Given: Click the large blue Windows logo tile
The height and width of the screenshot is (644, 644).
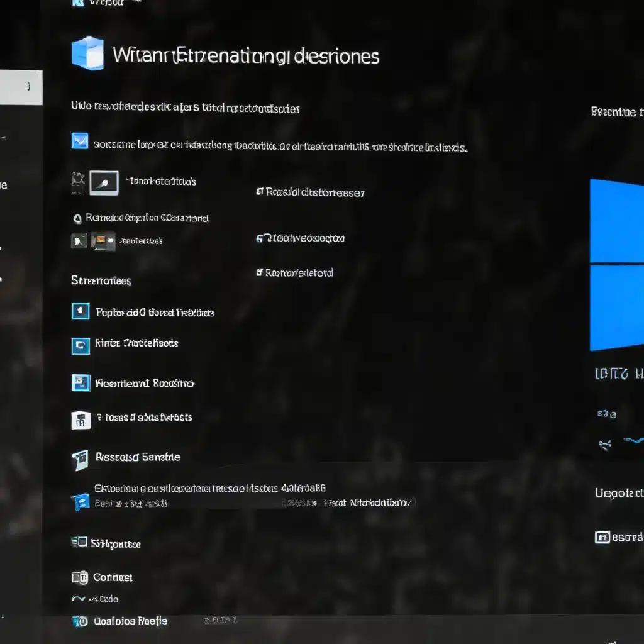Looking at the screenshot, I should [617, 265].
